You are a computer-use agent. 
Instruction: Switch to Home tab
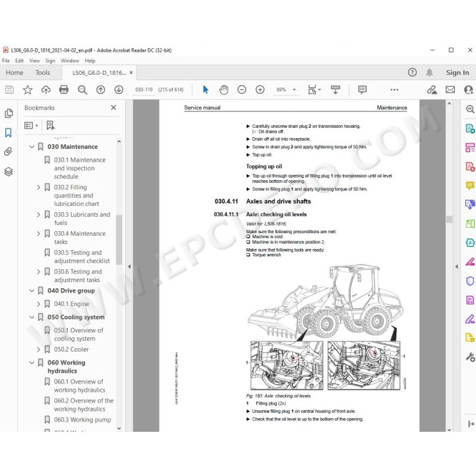pyautogui.click(x=14, y=73)
